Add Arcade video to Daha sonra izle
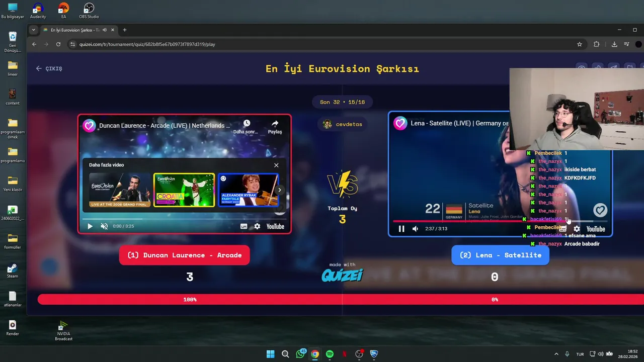This screenshot has width=644, height=362. pyautogui.click(x=247, y=127)
